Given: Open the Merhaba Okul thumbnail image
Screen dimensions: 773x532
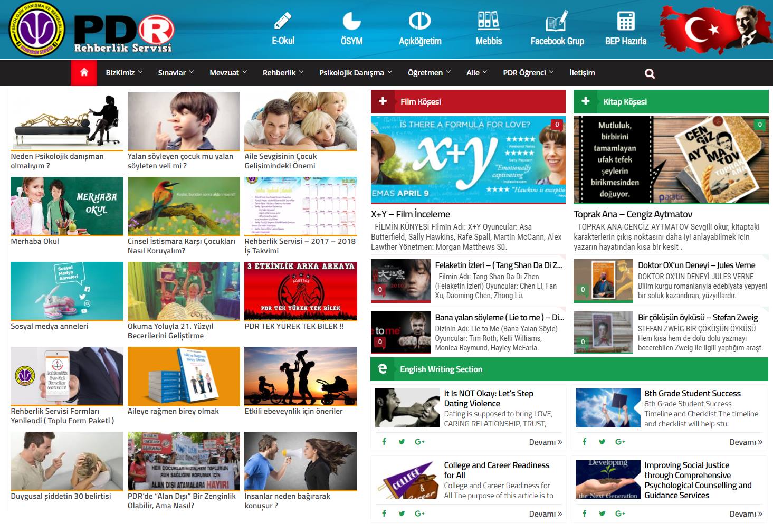Looking at the screenshot, I should [67, 206].
